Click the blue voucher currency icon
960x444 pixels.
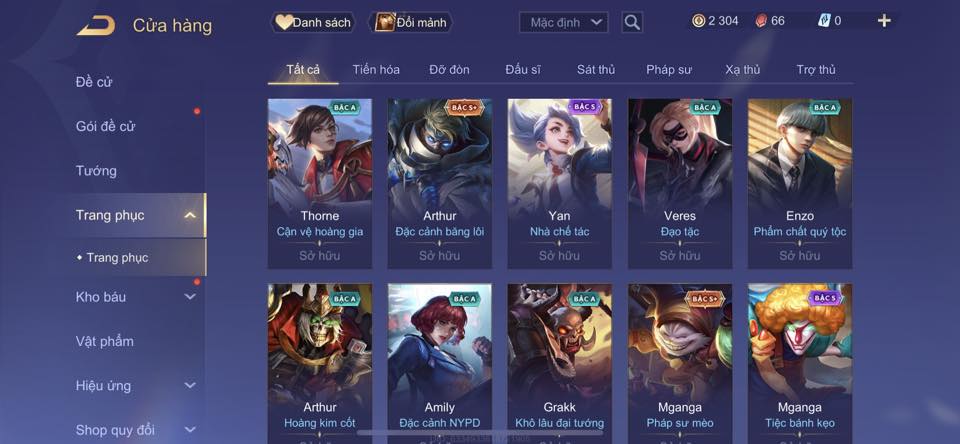tap(824, 21)
